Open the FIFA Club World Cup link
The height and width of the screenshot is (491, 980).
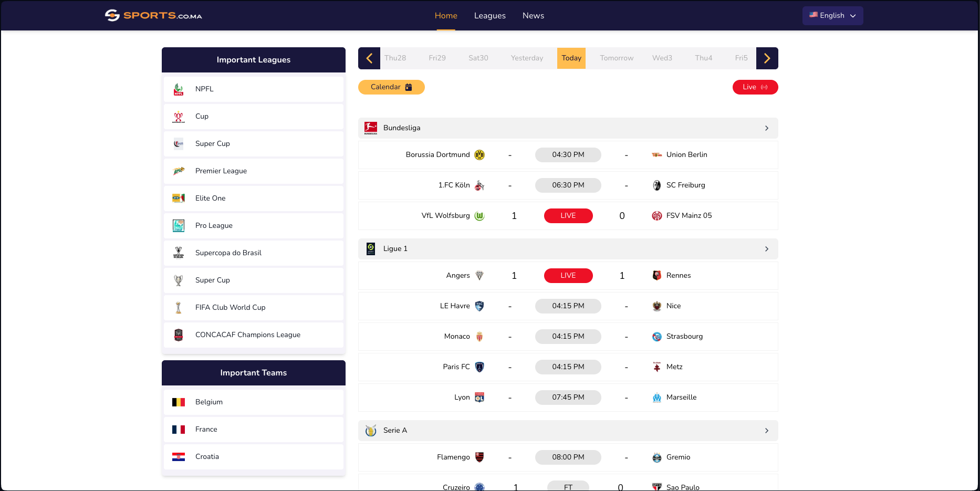tap(254, 308)
